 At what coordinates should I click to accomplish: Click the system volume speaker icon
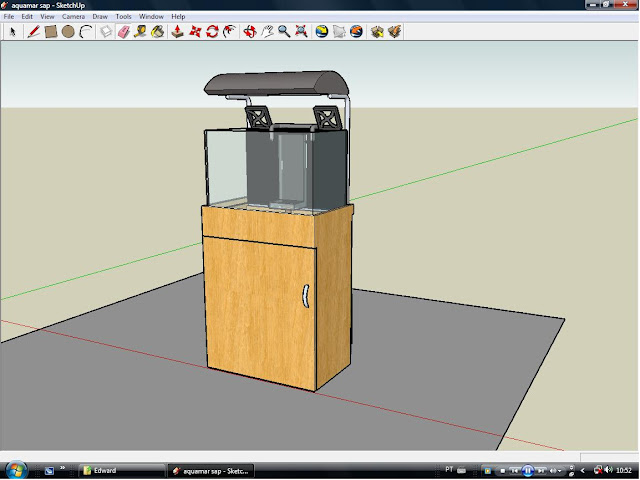point(609,470)
